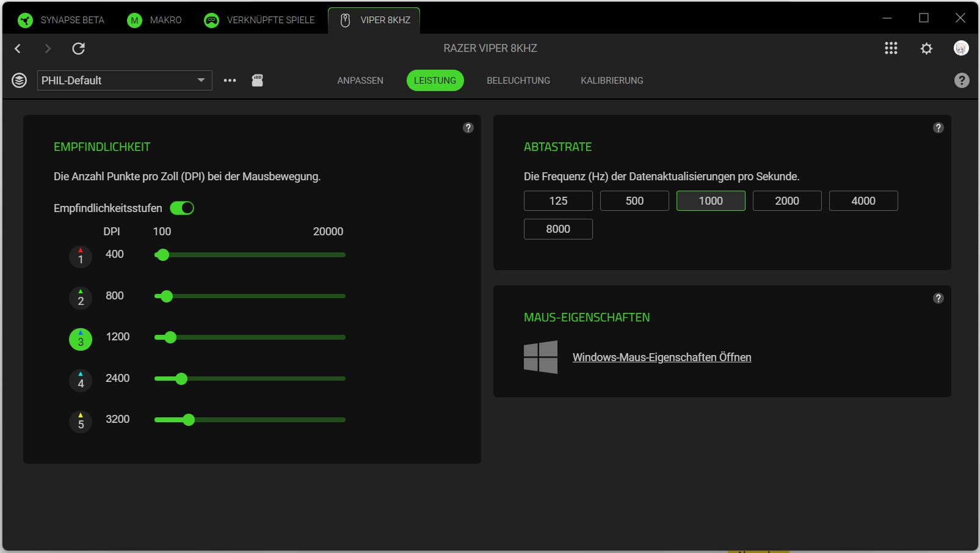Click the Razer Viper 8KHZ title
980x553 pixels.
[x=490, y=48]
